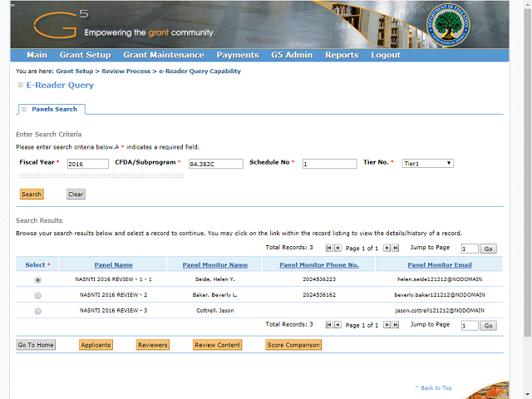Click the 'Baker, Beverly L.' cell
The height and width of the screenshot is (399, 532).
point(215,295)
